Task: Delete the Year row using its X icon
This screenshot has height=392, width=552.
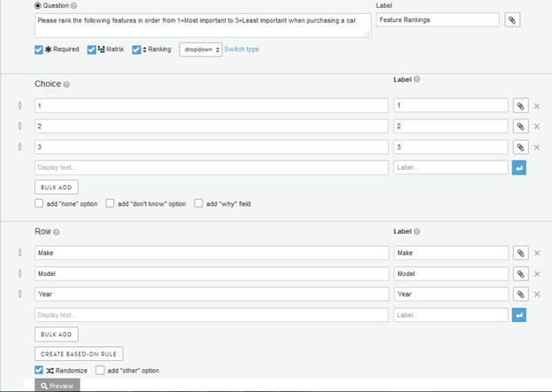Action: coord(537,294)
